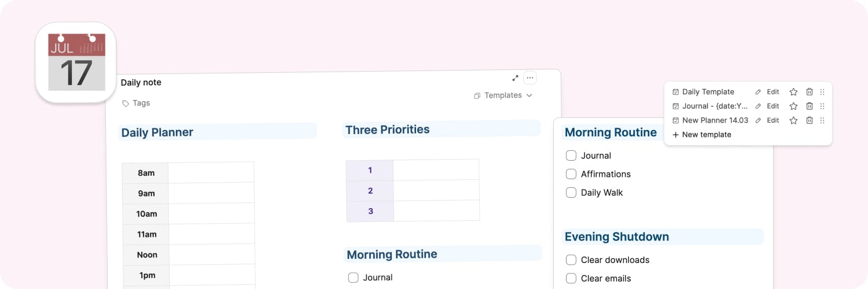Image resolution: width=868 pixels, height=289 pixels.
Task: Choose the New Planner 14.03 template
Action: pos(715,121)
